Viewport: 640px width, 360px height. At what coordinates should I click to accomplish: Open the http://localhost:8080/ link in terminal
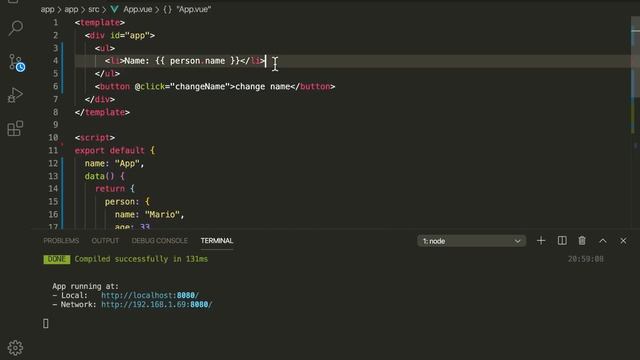[x=150, y=295]
